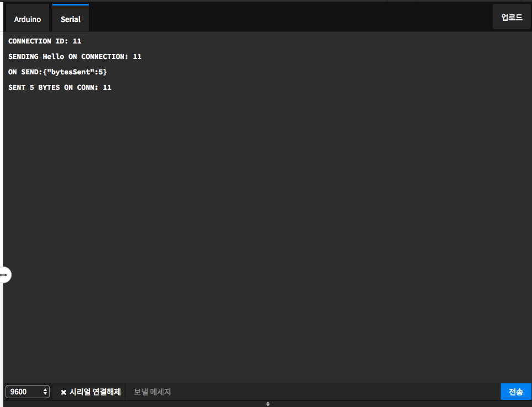Click the X icon beside 시리얼 연결해제
This screenshot has height=407, width=532.
(63, 392)
